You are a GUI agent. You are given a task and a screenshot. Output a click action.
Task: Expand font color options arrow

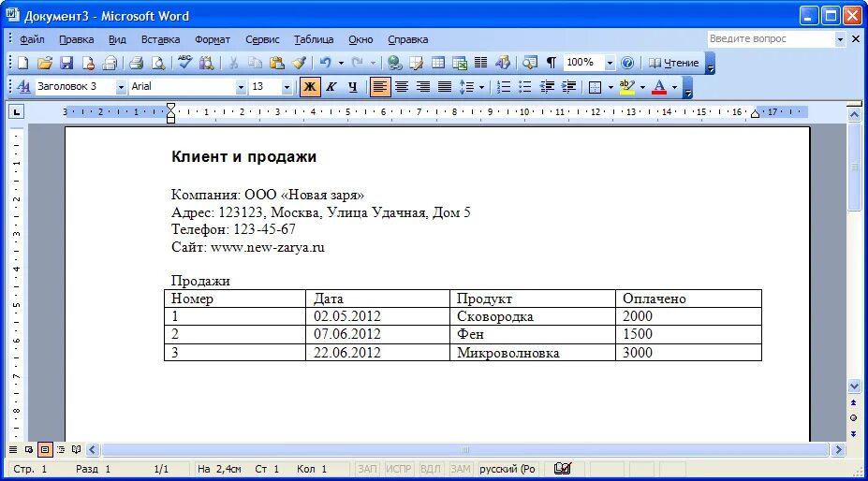point(674,87)
